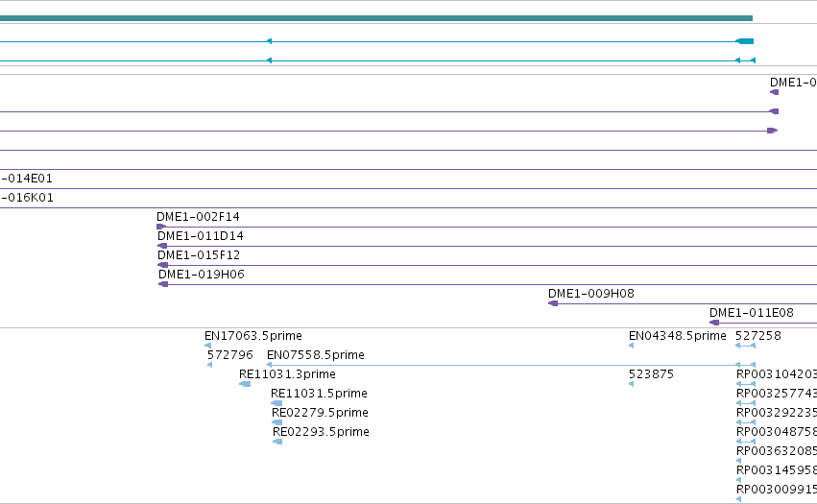Select the DME1-011E08 feature label

point(752,313)
